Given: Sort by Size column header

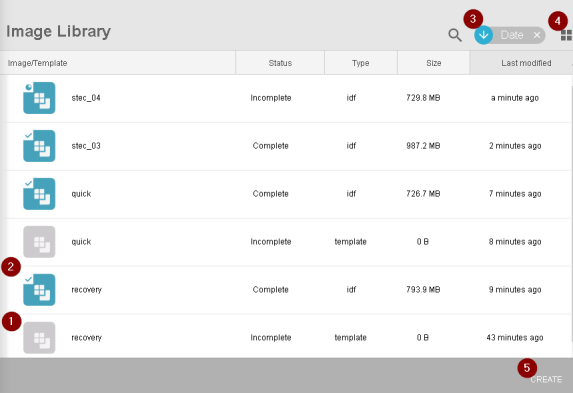Looking at the screenshot, I should [433, 63].
